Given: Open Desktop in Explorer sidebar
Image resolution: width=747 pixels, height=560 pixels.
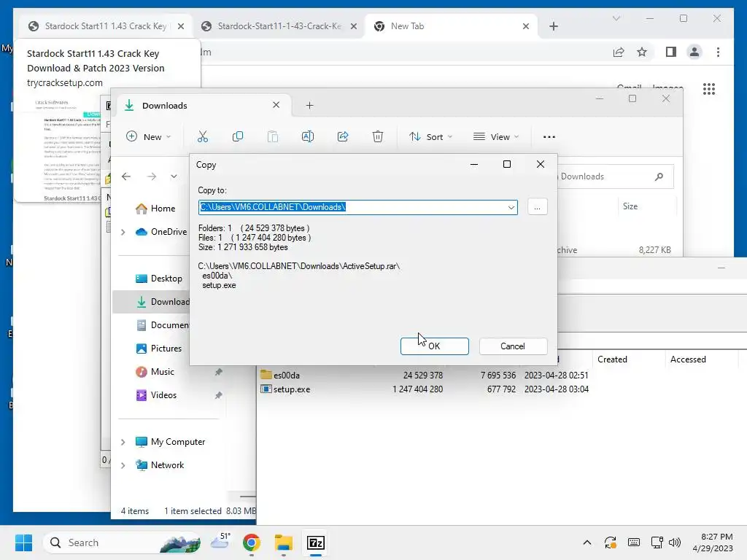Looking at the screenshot, I should (159, 279).
